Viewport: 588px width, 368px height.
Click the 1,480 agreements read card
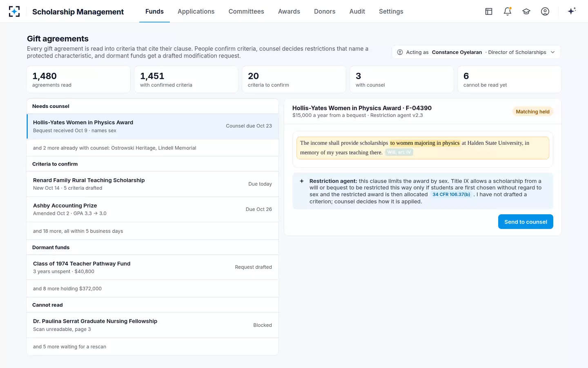78,79
